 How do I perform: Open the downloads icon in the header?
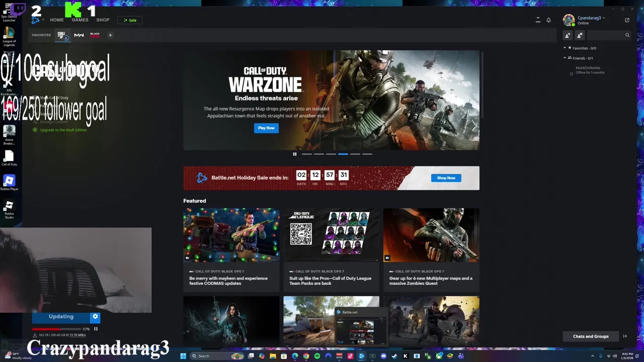(x=538, y=20)
